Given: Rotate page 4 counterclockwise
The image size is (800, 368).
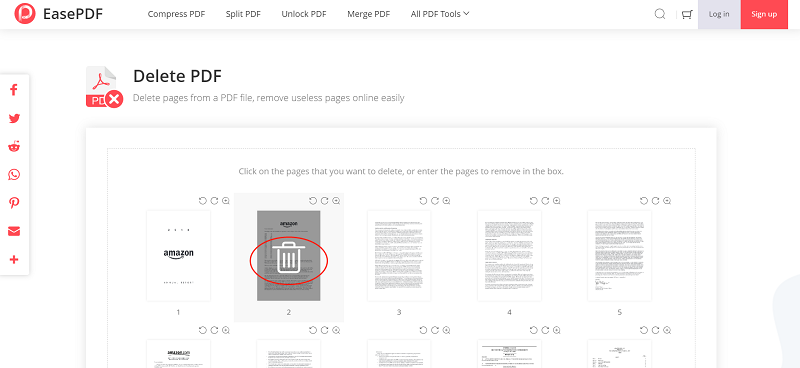Looking at the screenshot, I should point(533,201).
